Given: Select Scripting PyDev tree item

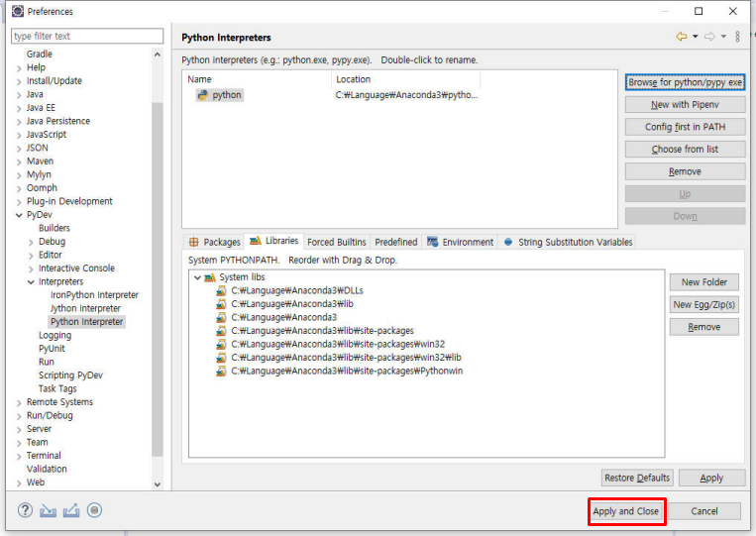Looking at the screenshot, I should (x=71, y=375).
